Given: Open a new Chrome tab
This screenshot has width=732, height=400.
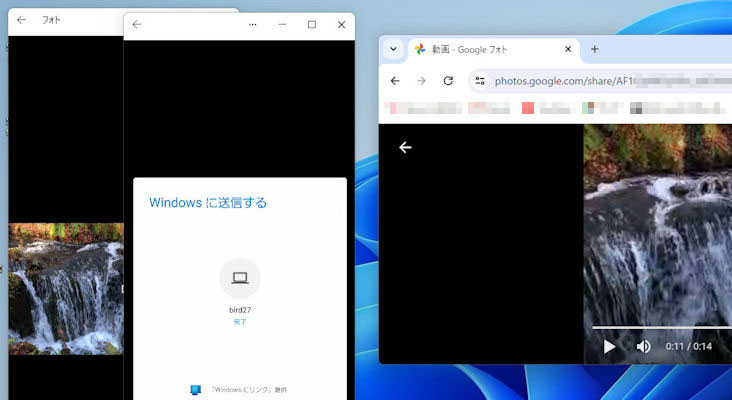Looking at the screenshot, I should coord(594,49).
